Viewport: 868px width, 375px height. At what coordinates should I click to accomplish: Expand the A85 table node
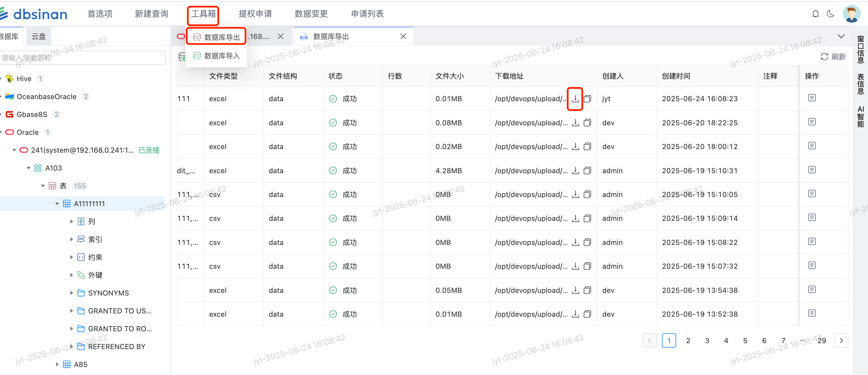click(57, 364)
